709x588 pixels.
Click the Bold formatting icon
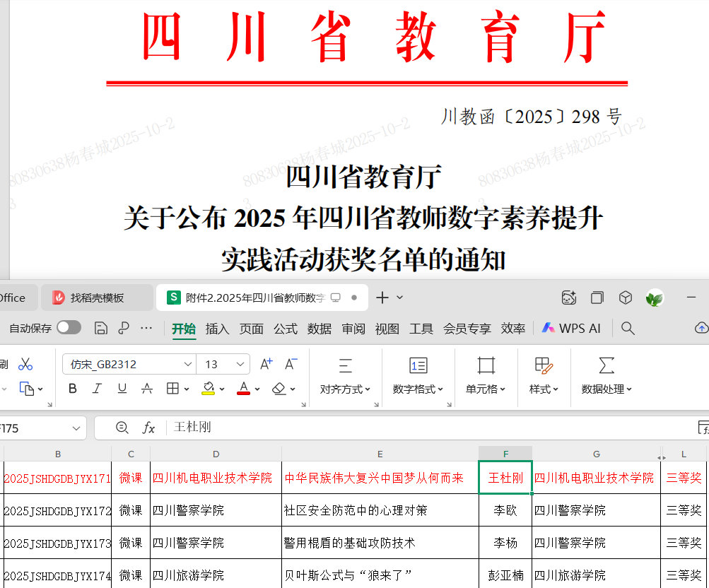point(72,388)
